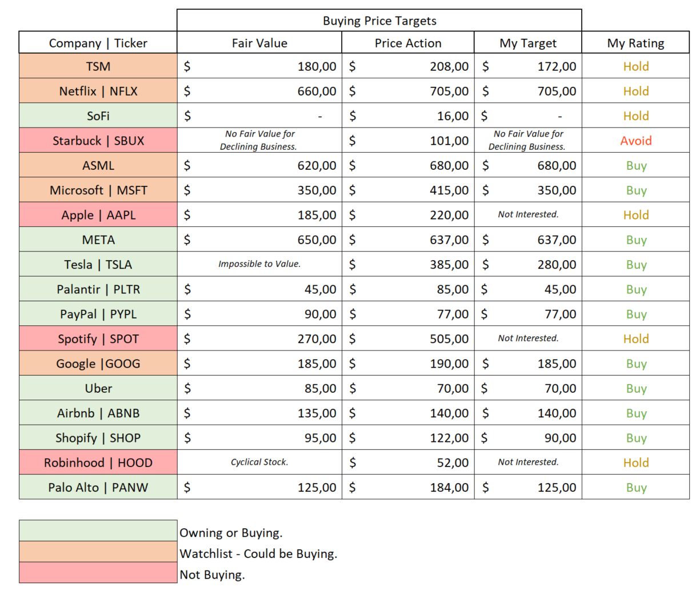This screenshot has height=594, width=700.
Task: Select the Uber company cell
Action: click(x=98, y=388)
